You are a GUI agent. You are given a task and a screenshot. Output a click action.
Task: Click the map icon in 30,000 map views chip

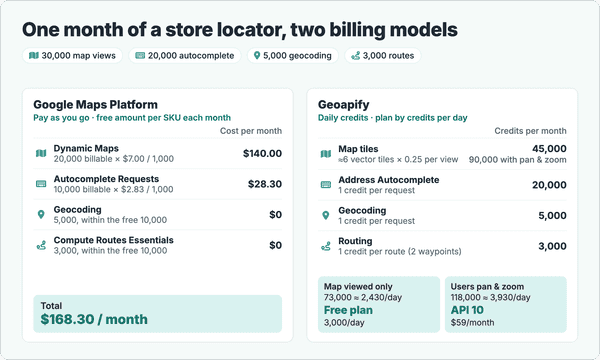tap(34, 55)
